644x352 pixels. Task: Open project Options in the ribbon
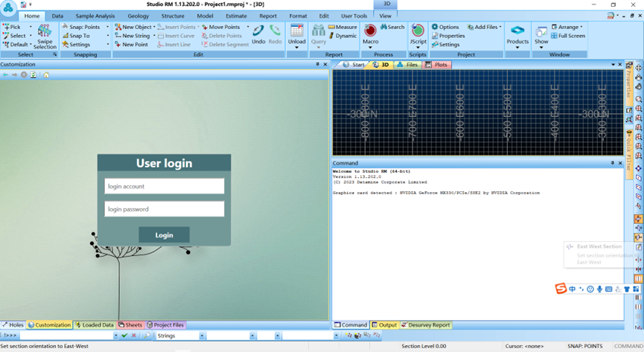(445, 27)
